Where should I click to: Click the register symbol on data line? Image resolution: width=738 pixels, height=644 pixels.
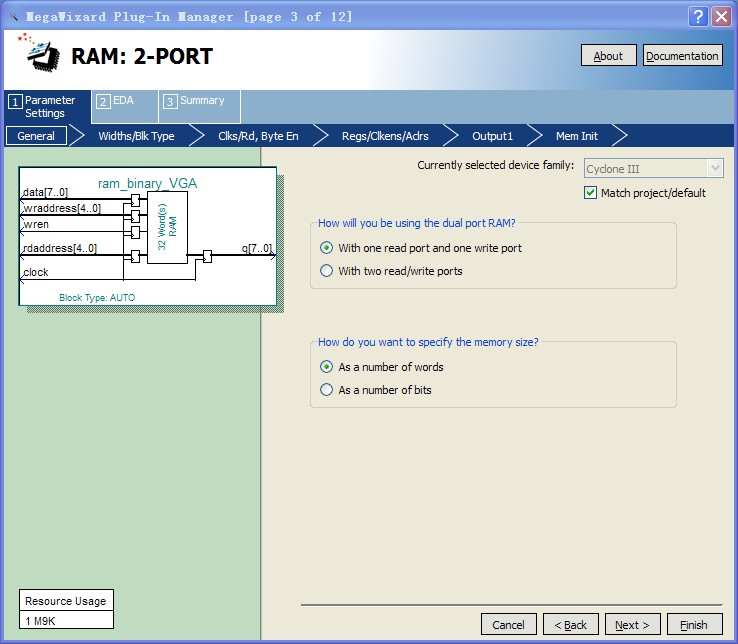coord(136,201)
